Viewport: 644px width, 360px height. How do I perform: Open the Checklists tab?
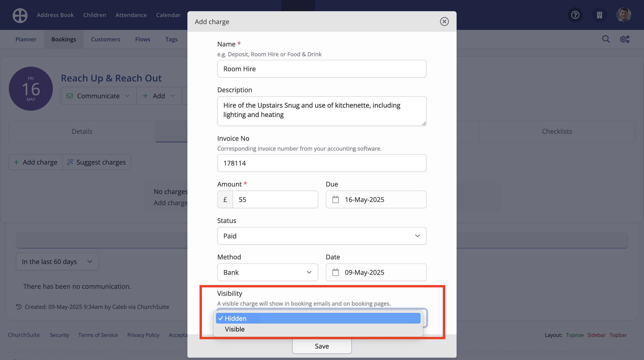click(x=557, y=131)
